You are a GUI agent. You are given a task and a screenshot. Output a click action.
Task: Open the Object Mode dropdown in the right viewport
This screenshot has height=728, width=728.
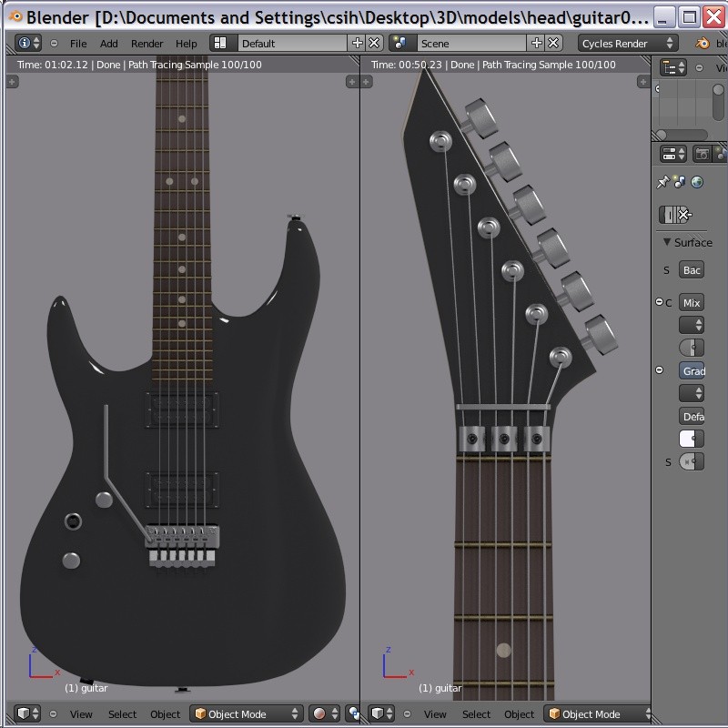596,713
